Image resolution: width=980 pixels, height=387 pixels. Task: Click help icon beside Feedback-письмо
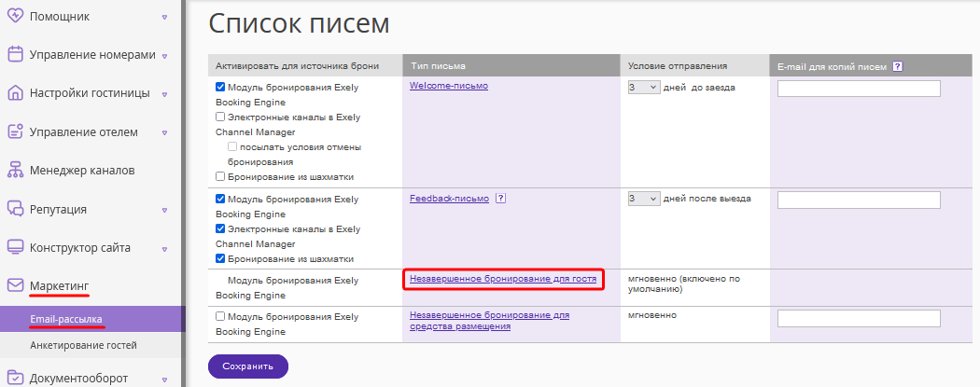pos(500,199)
